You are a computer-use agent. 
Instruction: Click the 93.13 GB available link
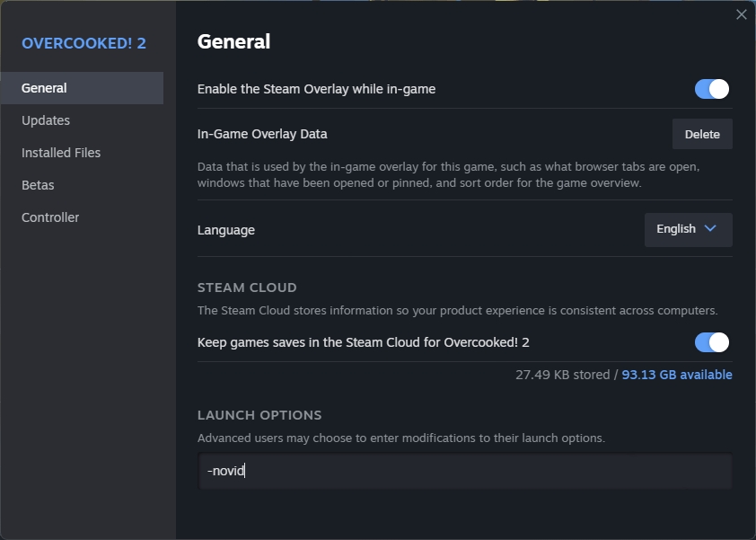tap(676, 375)
